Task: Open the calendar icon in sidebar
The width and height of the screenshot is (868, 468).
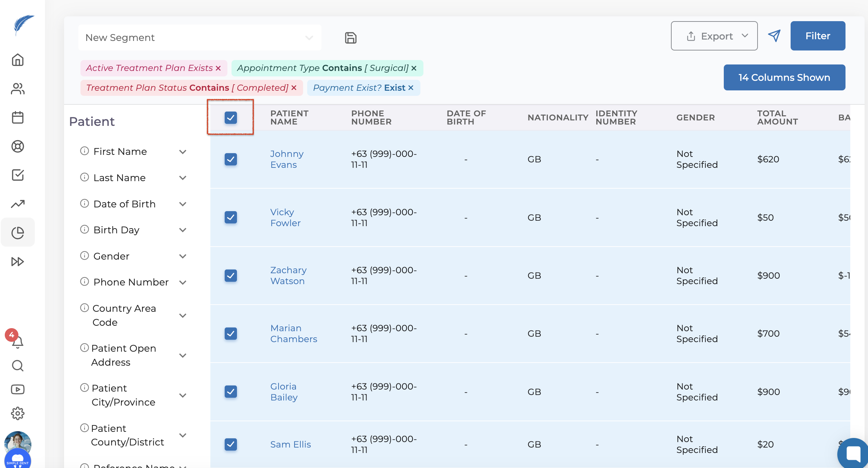Action: coord(18,118)
